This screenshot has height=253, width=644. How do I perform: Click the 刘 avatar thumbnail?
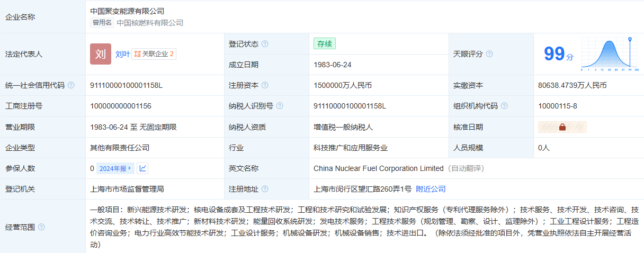(x=101, y=54)
